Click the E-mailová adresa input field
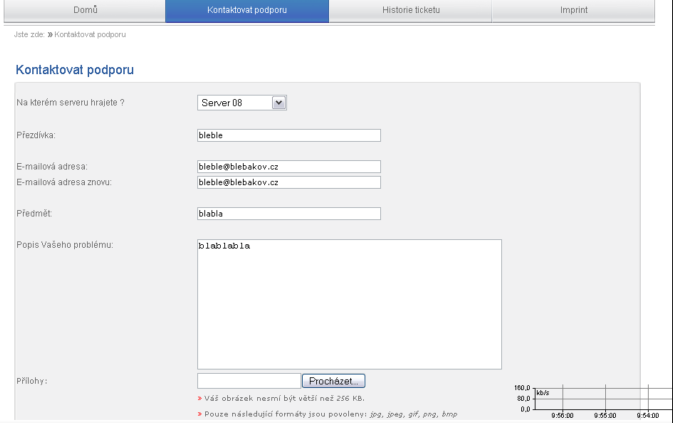This screenshot has width=673, height=423. 289,167
